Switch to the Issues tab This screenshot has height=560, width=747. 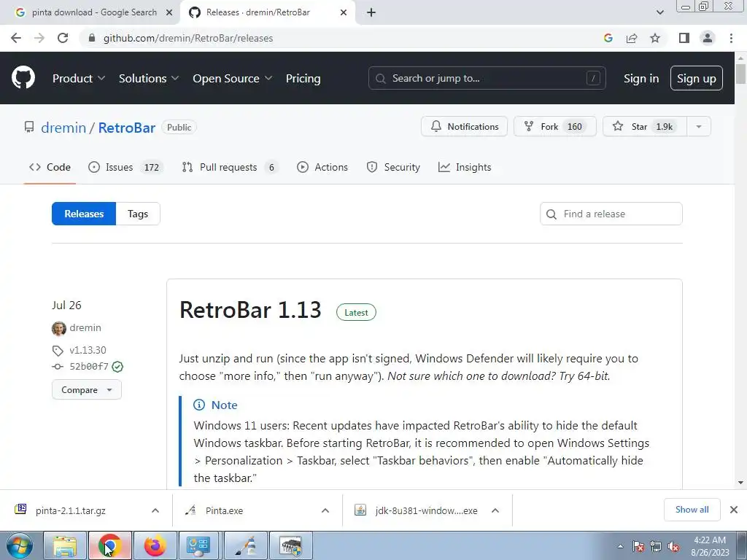click(x=125, y=167)
